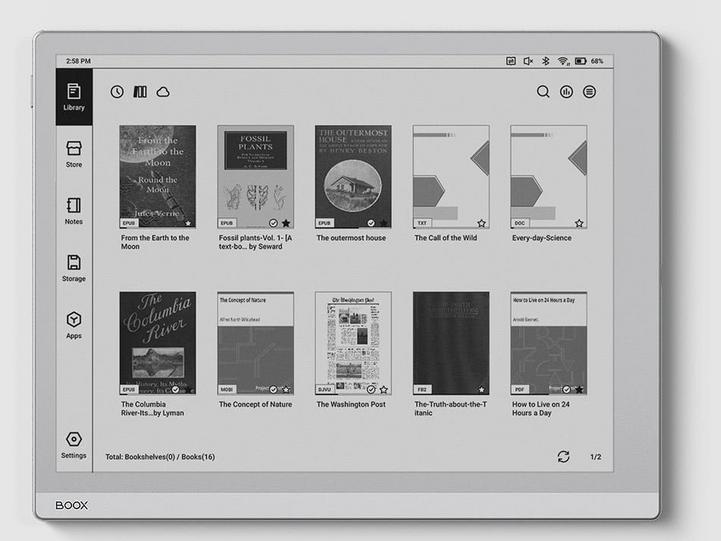
Task: Click the search magnifier icon
Action: tap(543, 92)
